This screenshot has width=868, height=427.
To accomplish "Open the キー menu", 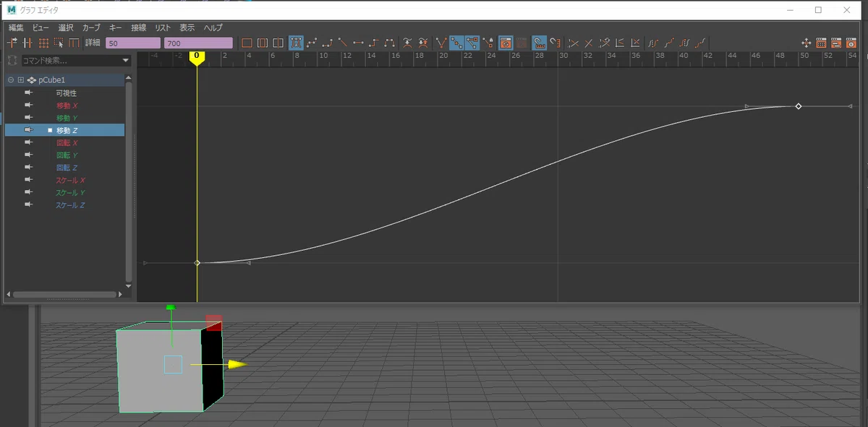I will (x=116, y=27).
